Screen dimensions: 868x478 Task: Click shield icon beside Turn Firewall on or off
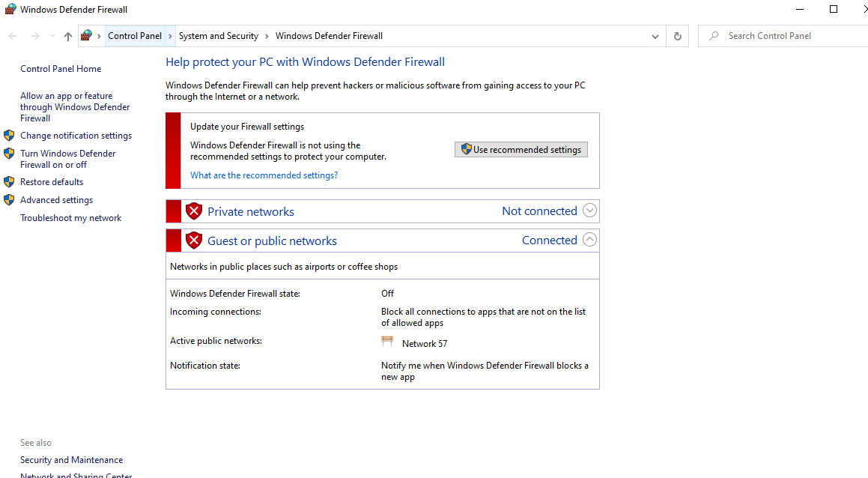coord(9,154)
